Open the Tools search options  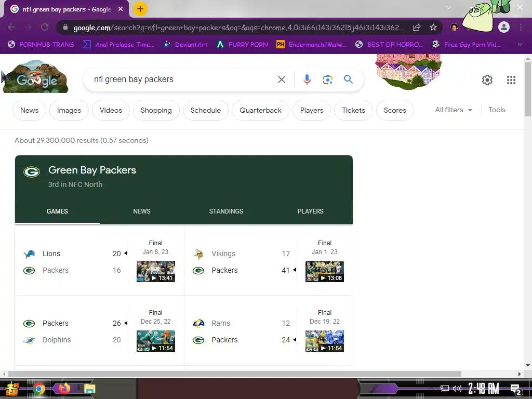pos(497,110)
